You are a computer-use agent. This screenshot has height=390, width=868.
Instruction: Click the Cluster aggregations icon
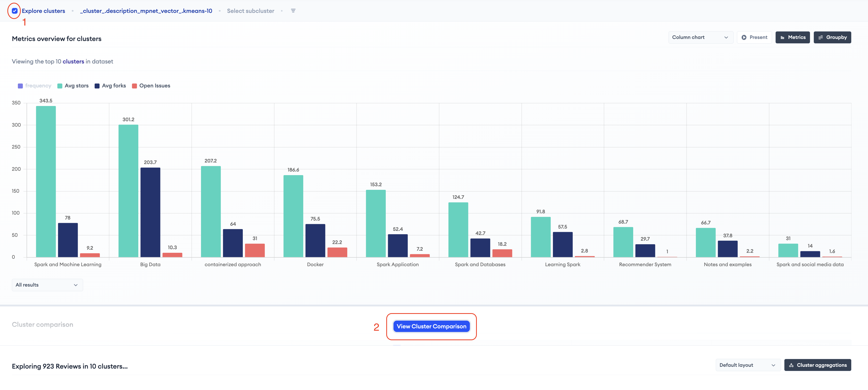point(791,365)
